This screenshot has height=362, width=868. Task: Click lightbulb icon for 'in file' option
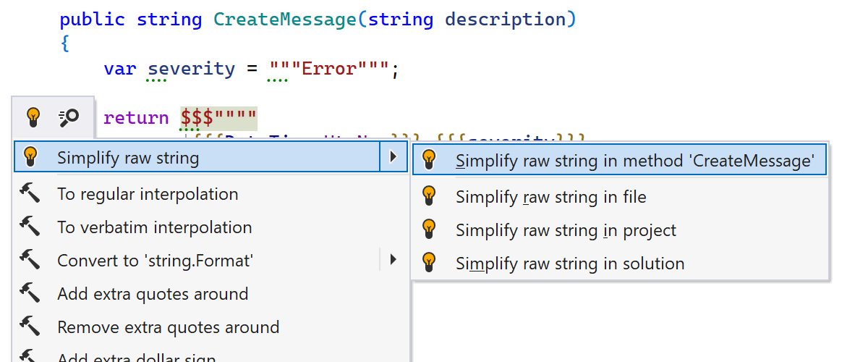(x=429, y=196)
